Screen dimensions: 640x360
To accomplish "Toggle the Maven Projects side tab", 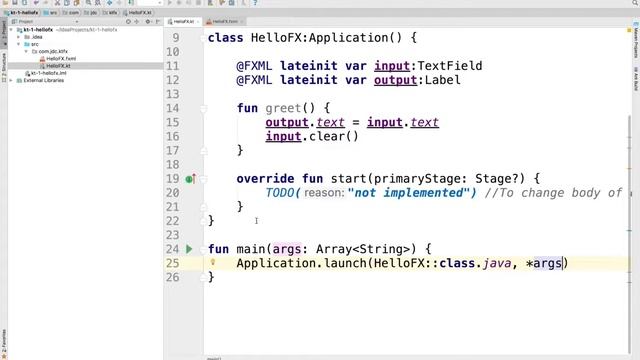I will click(x=636, y=40).
